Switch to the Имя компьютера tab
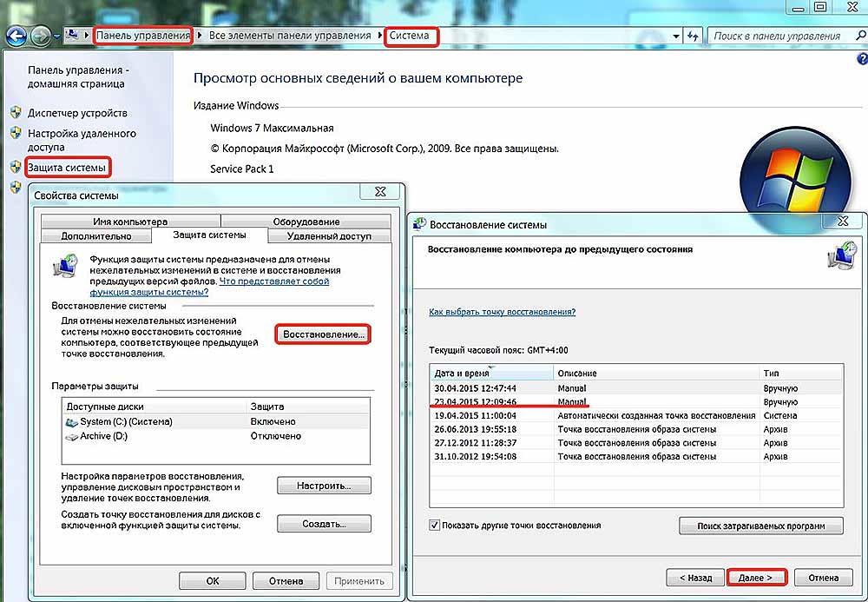The image size is (868, 602). [x=129, y=222]
